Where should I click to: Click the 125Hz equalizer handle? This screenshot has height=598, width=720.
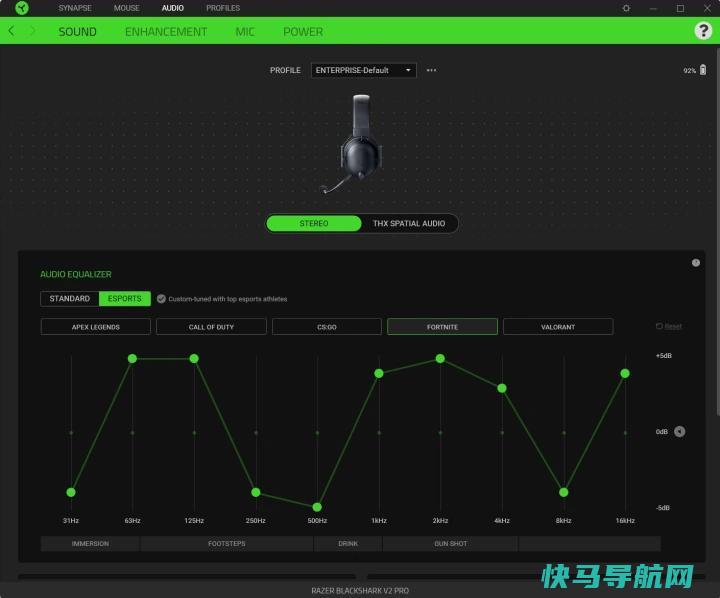194,358
